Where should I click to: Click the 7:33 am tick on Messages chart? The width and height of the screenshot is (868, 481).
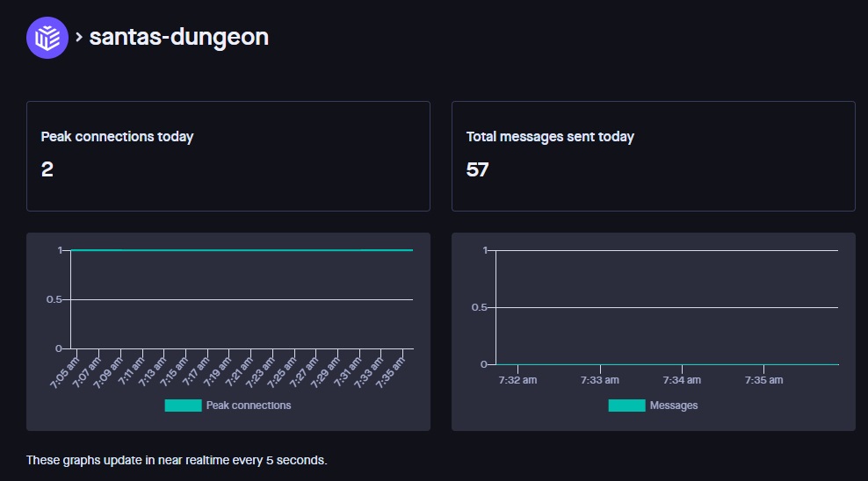coord(600,380)
